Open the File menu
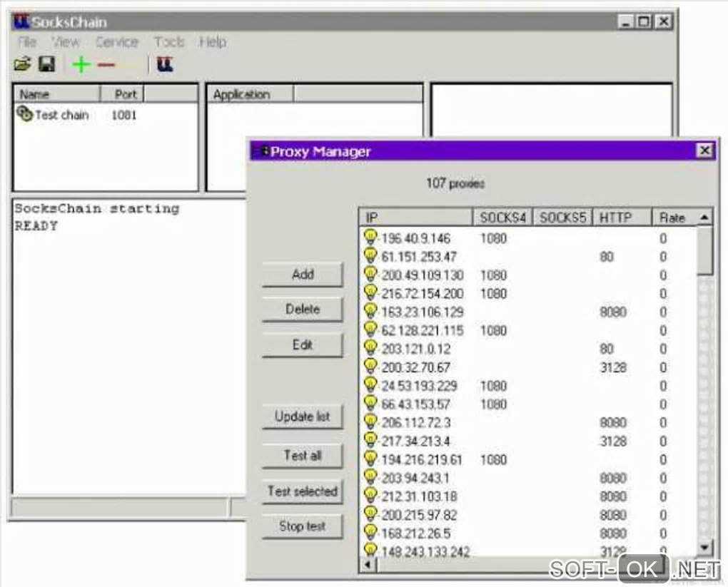Image resolution: width=728 pixels, height=587 pixels. (27, 42)
